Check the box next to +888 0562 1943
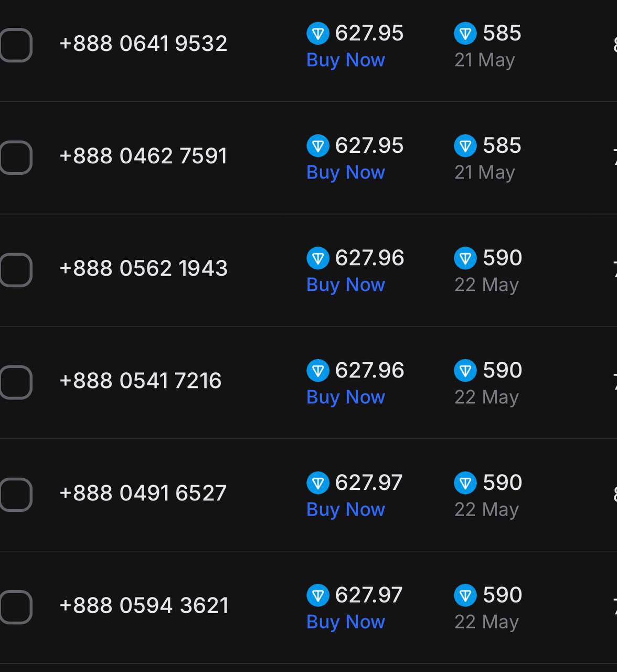 (x=15, y=270)
